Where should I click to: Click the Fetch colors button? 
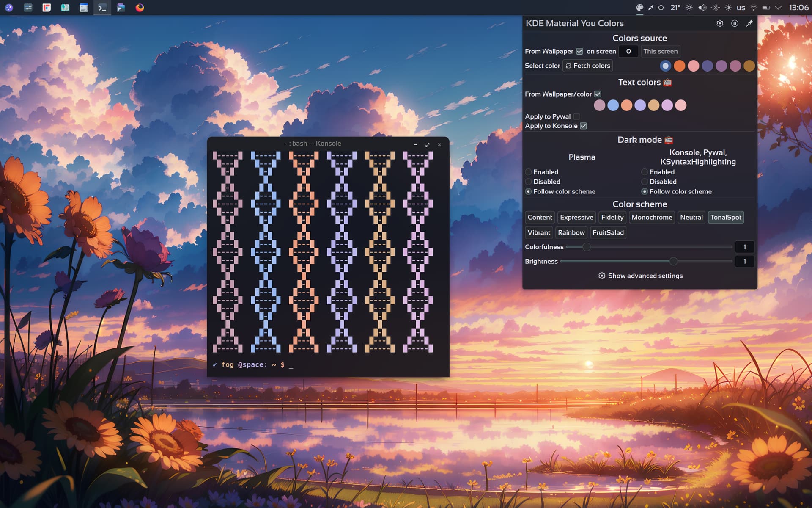pos(587,66)
